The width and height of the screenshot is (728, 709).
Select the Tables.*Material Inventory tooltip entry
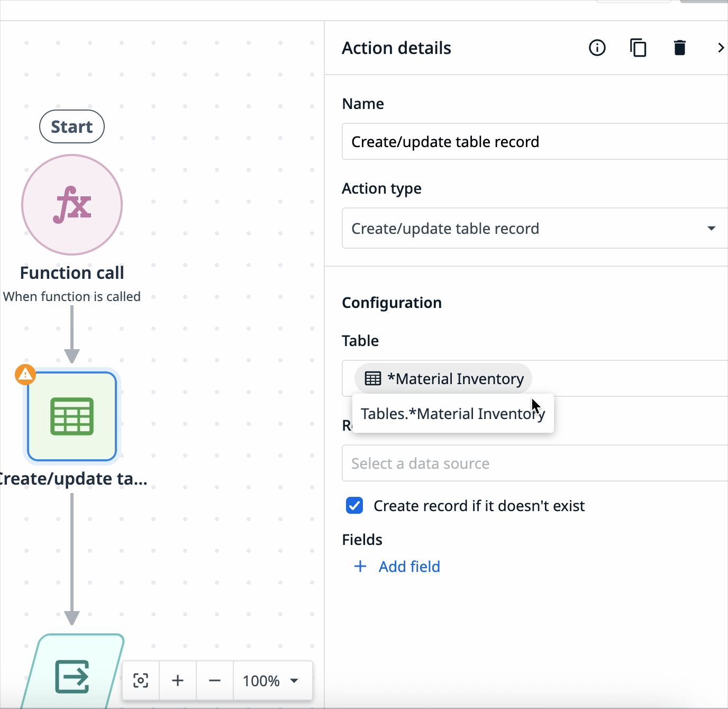coord(453,413)
